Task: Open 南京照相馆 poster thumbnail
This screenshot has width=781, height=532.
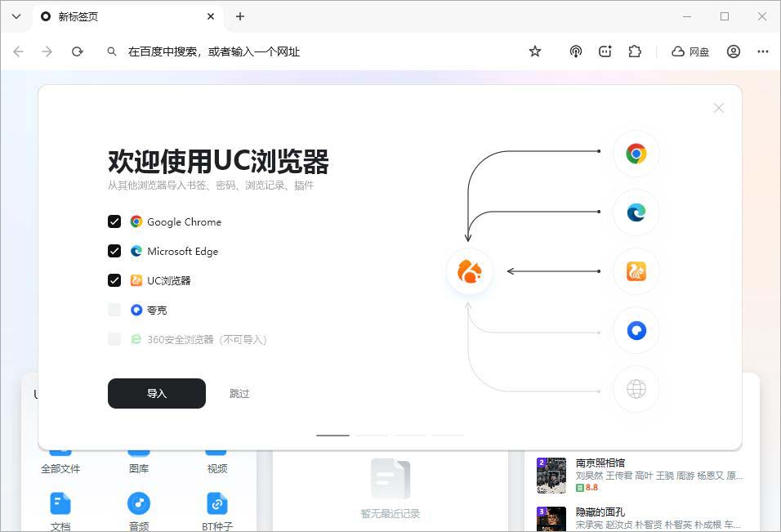Action: click(551, 476)
